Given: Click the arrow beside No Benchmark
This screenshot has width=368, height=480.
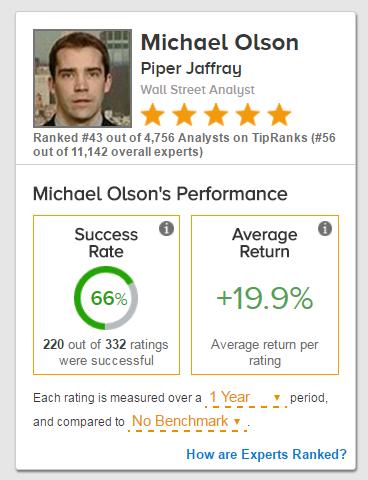Looking at the screenshot, I should coord(237,422).
